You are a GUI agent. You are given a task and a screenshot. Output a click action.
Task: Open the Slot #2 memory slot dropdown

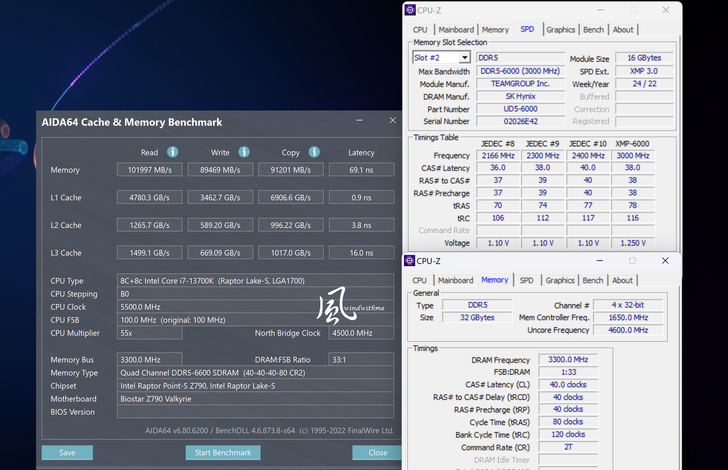pos(464,58)
